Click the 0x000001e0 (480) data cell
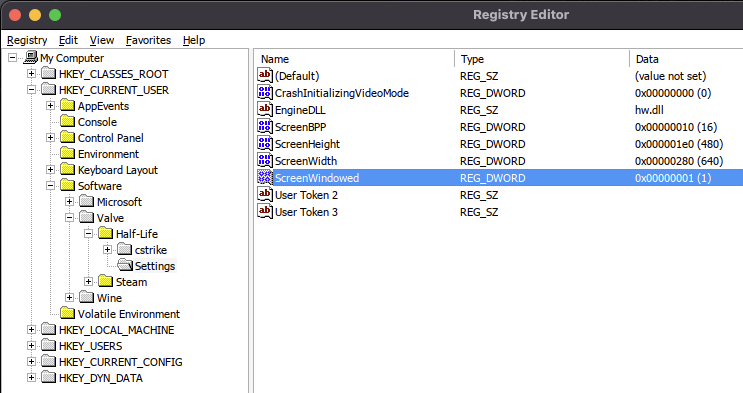743x393 pixels. pyautogui.click(x=679, y=144)
